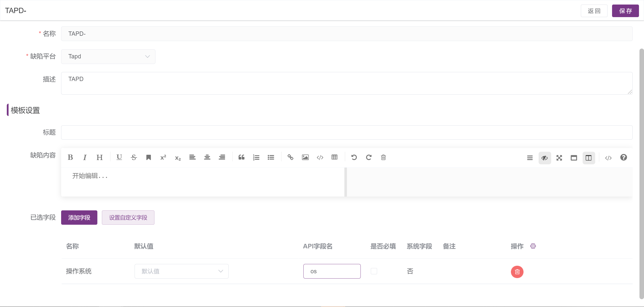The width and height of the screenshot is (644, 307).
Task: Apply italic formatting in editor
Action: pyautogui.click(x=85, y=158)
